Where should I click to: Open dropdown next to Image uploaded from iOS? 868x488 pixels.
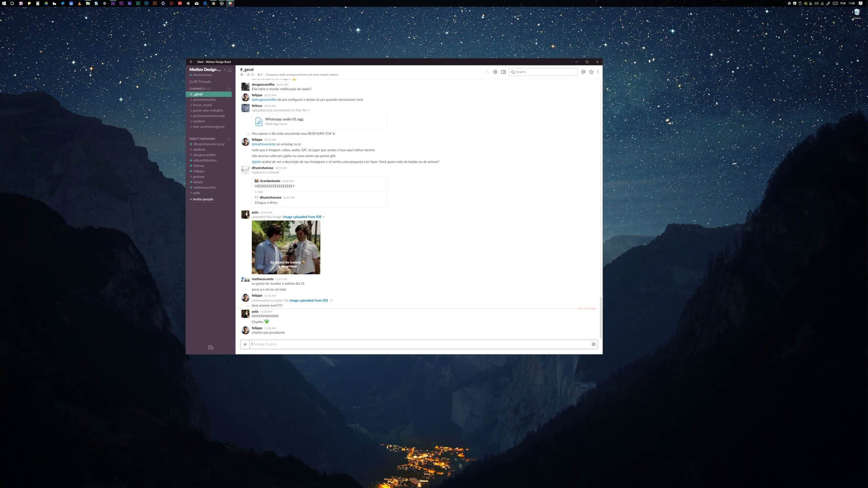[323, 217]
